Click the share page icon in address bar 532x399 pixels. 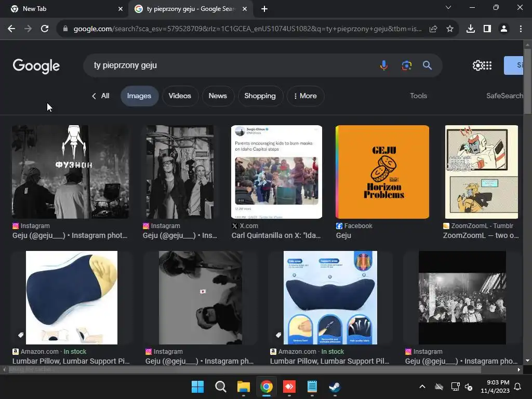[x=433, y=29]
